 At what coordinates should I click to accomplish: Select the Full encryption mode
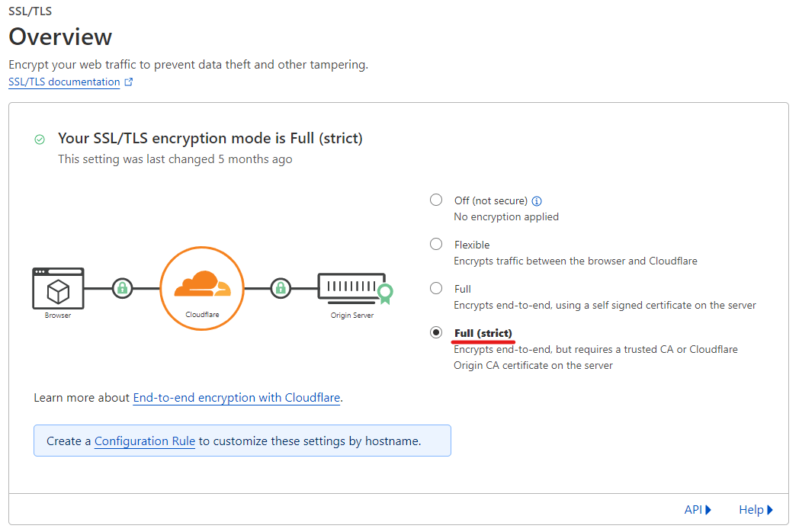[x=436, y=287]
